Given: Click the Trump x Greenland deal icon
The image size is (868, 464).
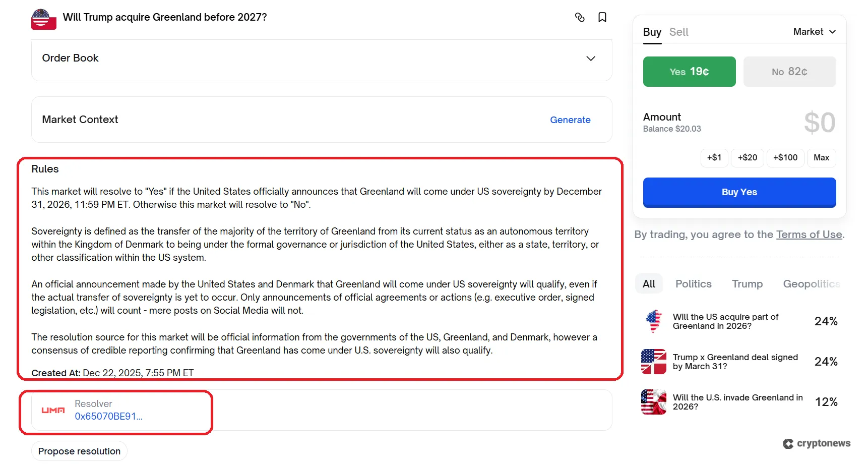Looking at the screenshot, I should point(654,362).
